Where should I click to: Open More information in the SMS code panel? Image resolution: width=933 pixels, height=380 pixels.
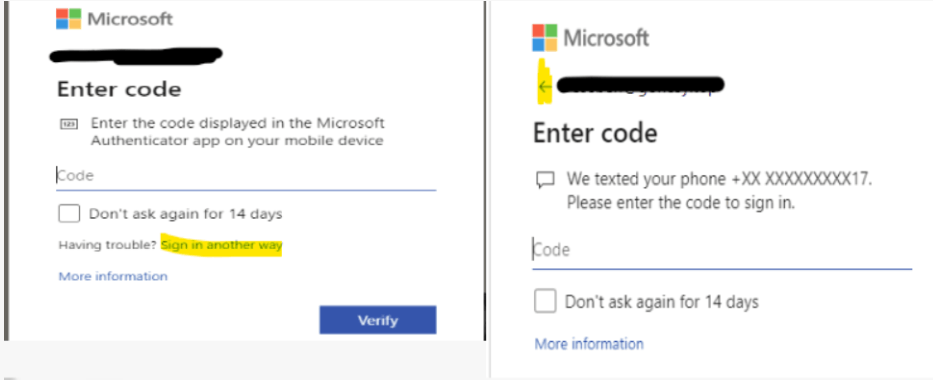point(589,344)
